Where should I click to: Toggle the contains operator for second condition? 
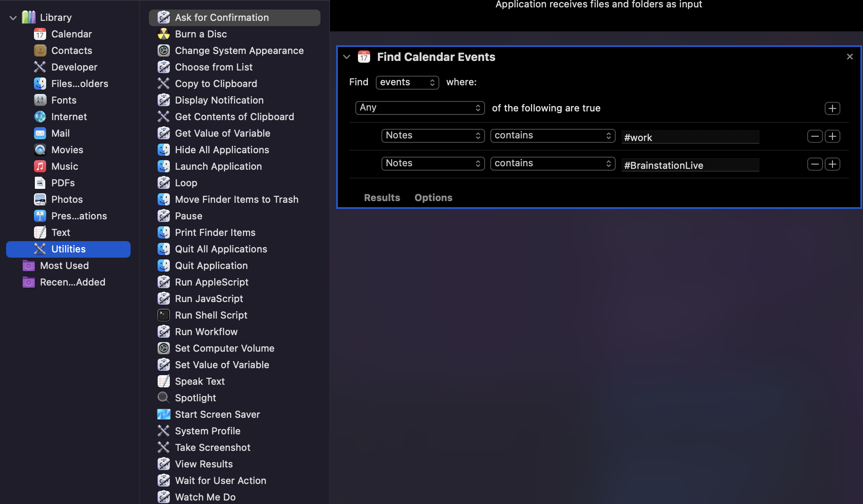[x=552, y=163]
